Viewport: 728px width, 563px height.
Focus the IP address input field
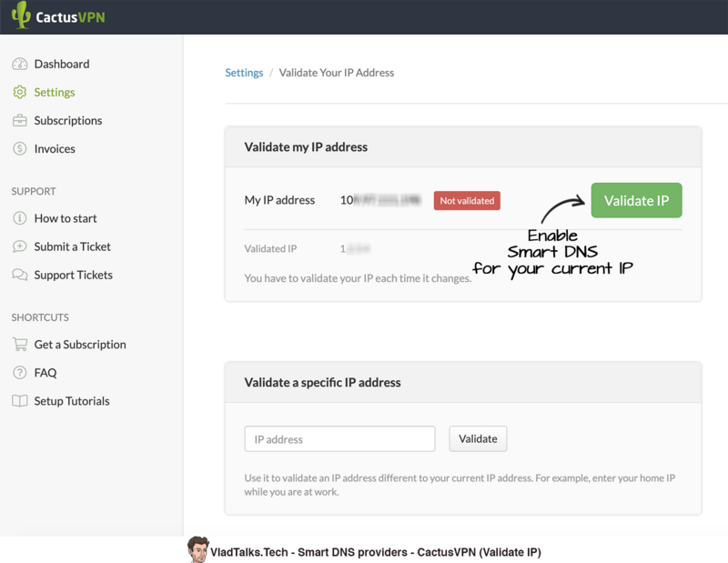[339, 438]
